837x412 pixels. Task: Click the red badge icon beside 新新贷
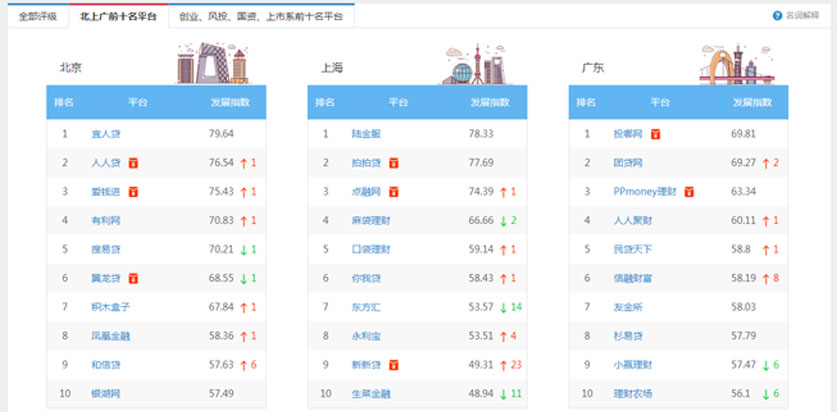394,365
